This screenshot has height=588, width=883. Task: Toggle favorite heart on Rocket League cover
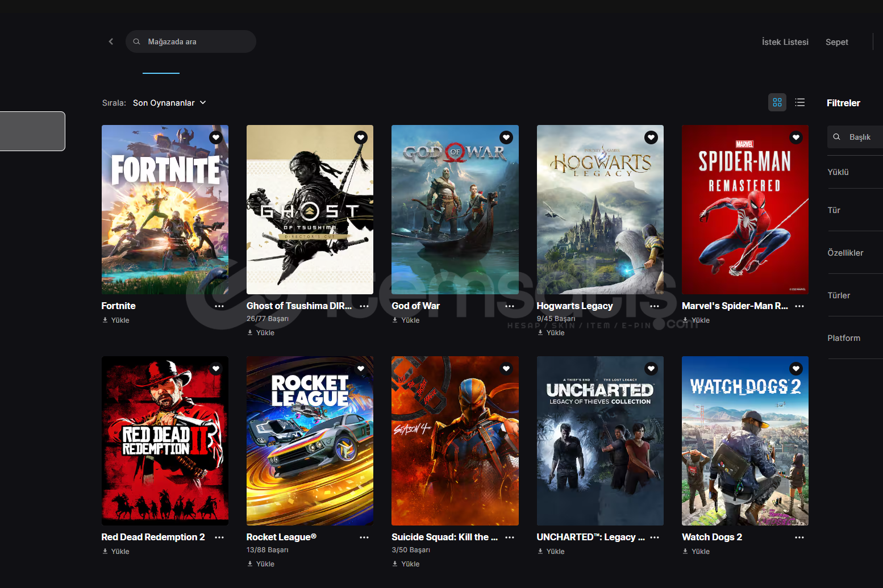[x=361, y=369]
